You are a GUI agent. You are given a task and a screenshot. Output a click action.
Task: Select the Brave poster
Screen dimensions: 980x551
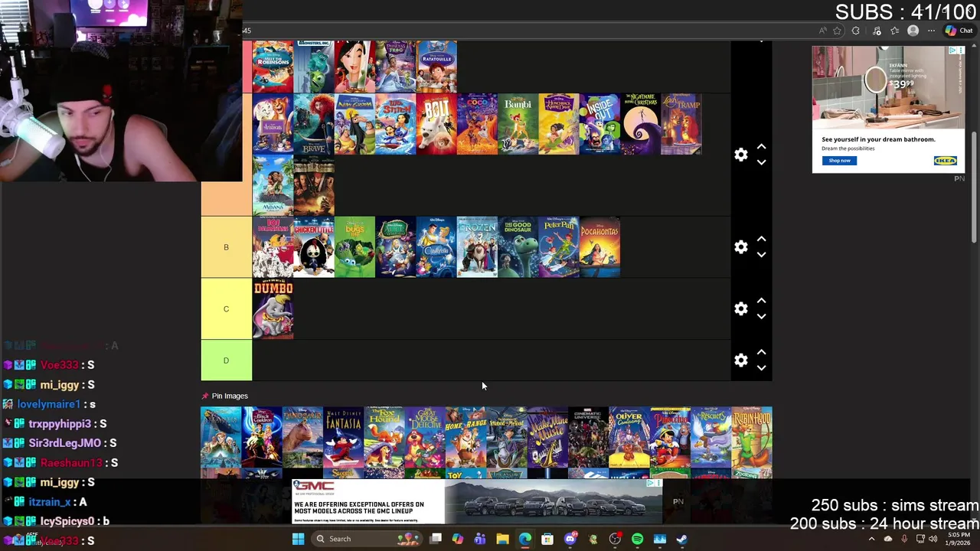314,124
